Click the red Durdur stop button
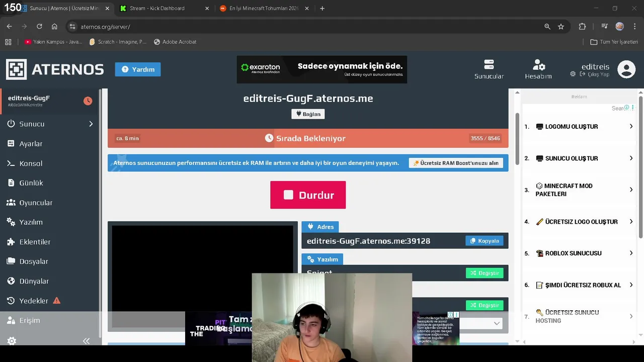The width and height of the screenshot is (644, 362). [x=308, y=195]
